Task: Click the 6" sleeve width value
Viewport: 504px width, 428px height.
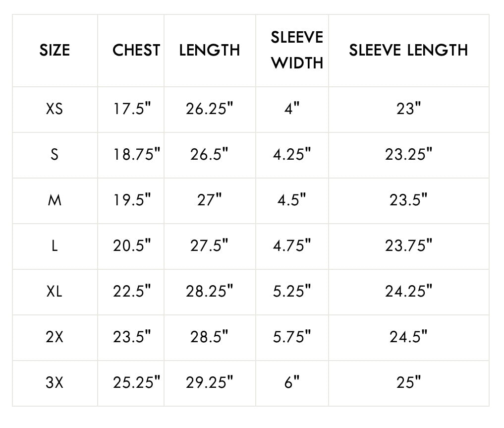Action: [x=292, y=382]
